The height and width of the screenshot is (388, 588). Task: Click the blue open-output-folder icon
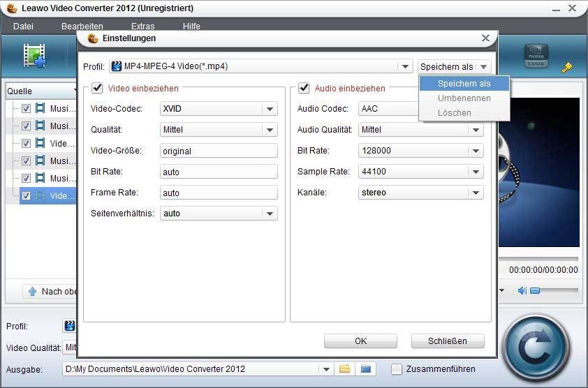point(366,369)
